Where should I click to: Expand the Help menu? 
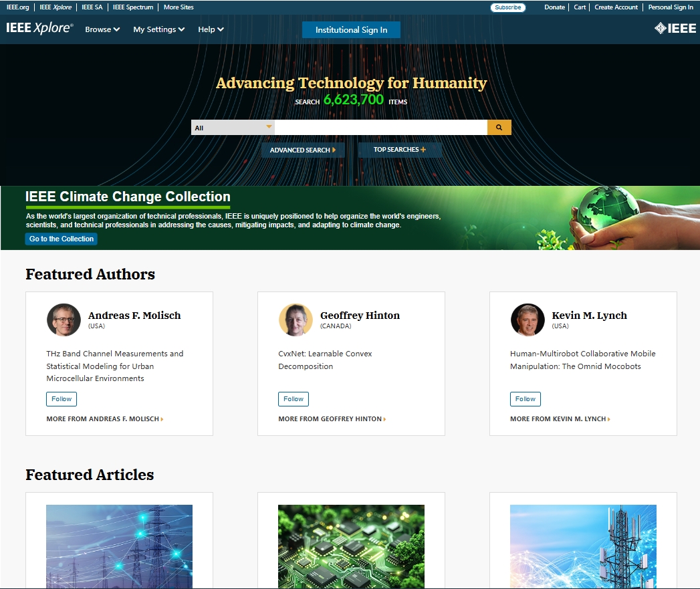[x=211, y=29]
